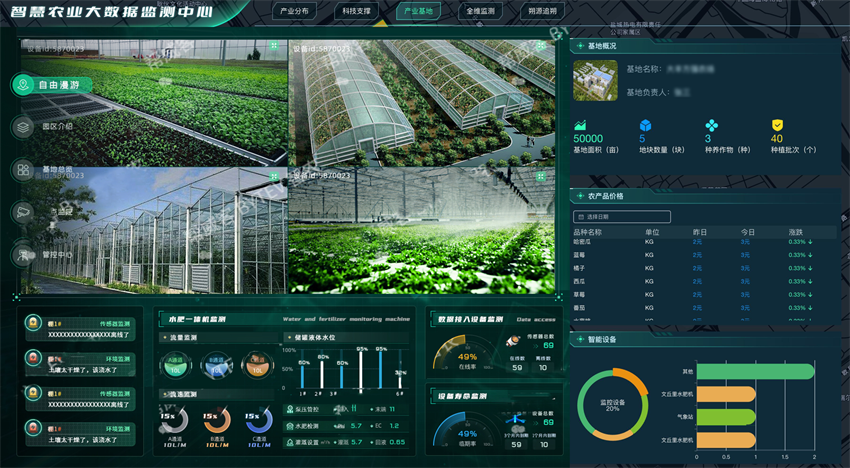
Task: Click the B通道 orange flow speed gauge
Action: [x=217, y=421]
